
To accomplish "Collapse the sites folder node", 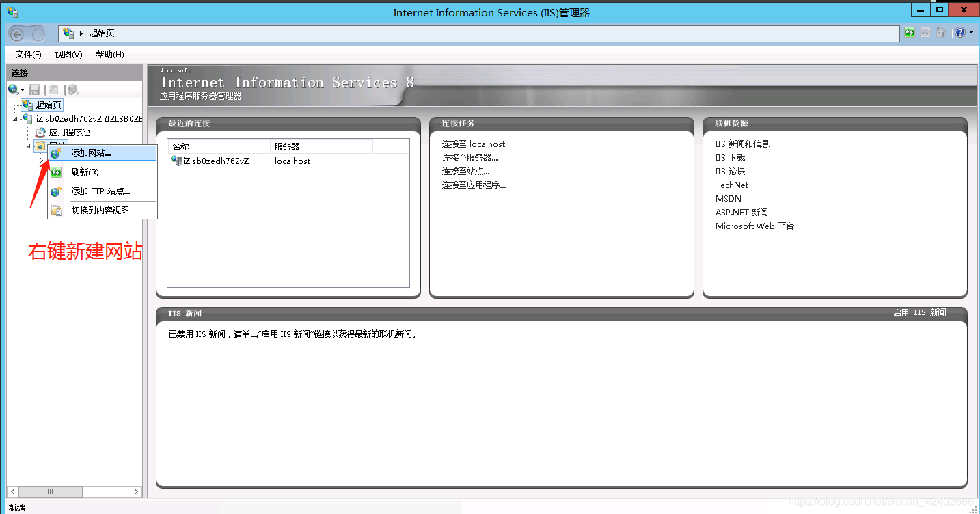I will pos(28,146).
